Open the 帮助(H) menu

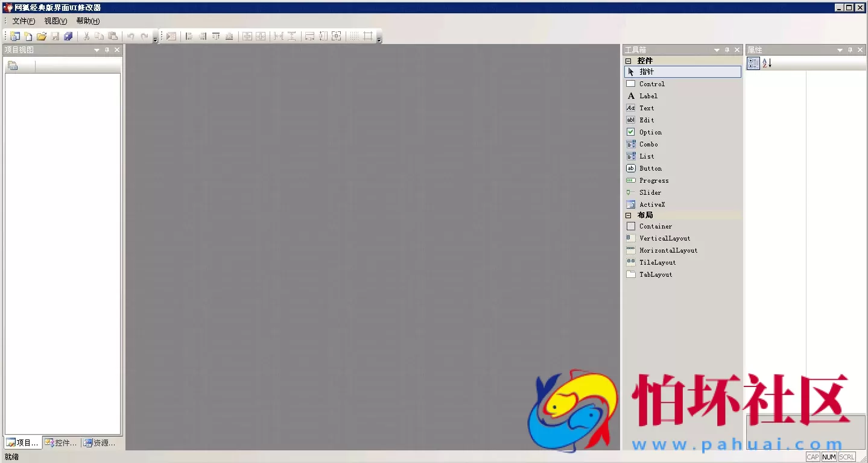(x=87, y=21)
